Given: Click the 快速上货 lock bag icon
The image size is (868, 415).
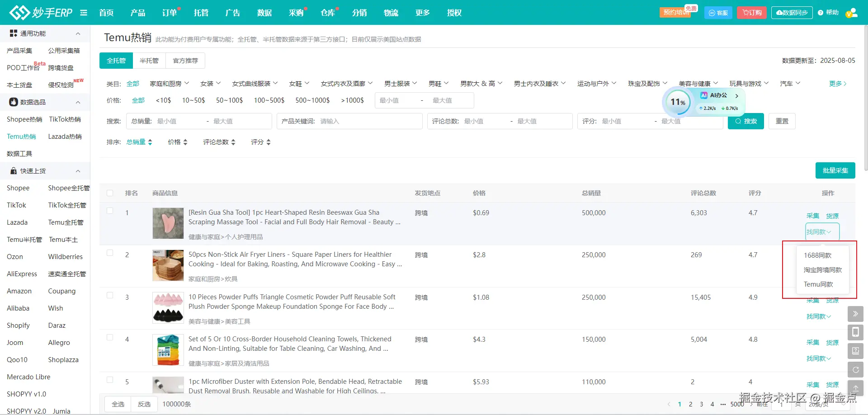Looking at the screenshot, I should [x=14, y=171].
